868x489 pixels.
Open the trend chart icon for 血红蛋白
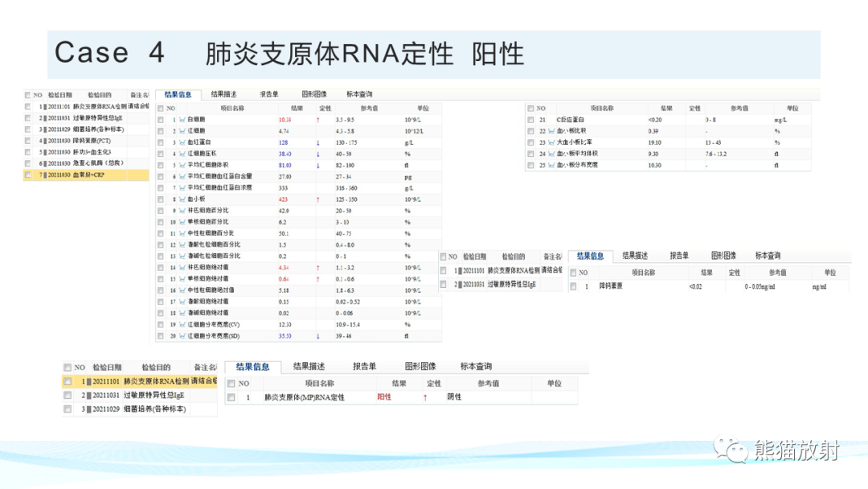[182, 142]
